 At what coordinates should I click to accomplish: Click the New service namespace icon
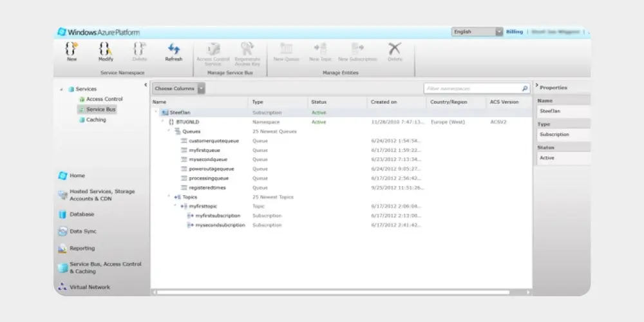click(x=72, y=49)
